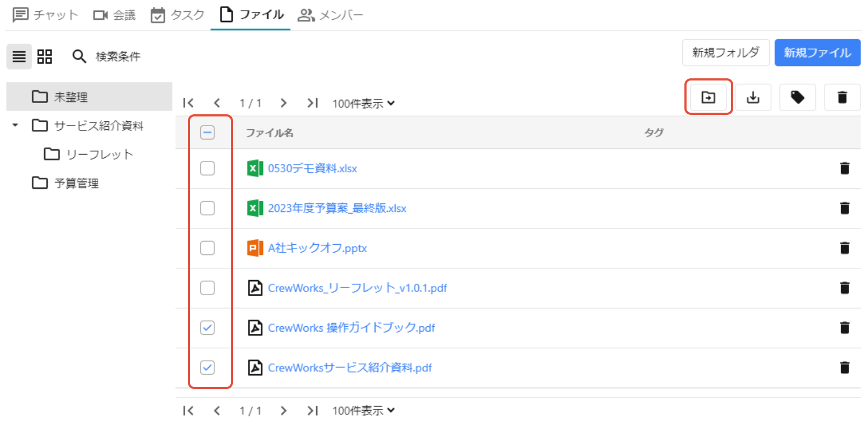Viewport: 868px width, 425px height.
Task: Go to previous page in bottom pager
Action: (217, 411)
